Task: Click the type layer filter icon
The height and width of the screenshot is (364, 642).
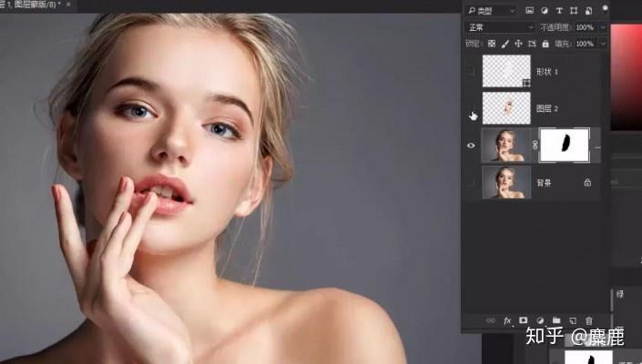Action: click(559, 11)
